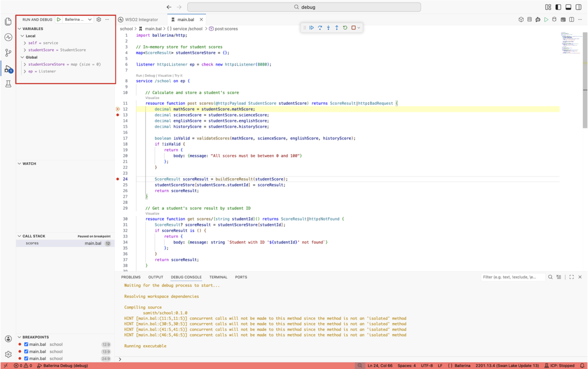Viewport: 588px width, 369px height.
Task: Click the Step Into debug icon
Action: point(328,28)
